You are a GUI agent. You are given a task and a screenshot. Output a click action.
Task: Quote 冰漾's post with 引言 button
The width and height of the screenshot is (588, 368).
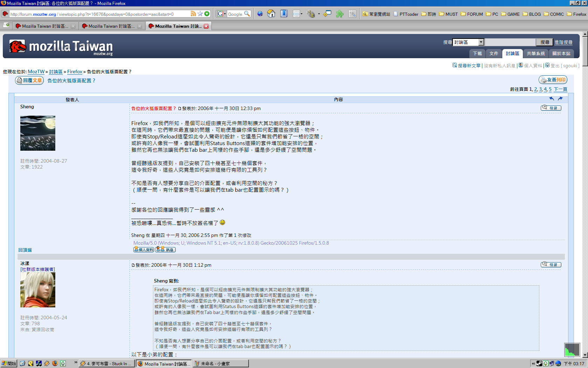551,265
